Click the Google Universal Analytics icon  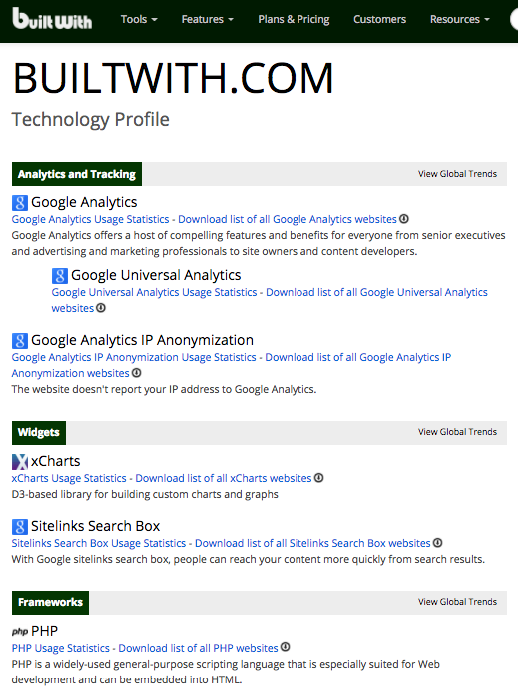pos(60,276)
